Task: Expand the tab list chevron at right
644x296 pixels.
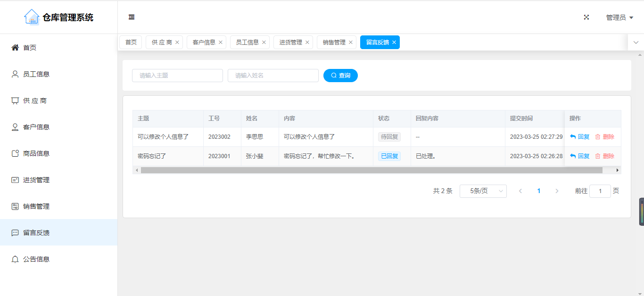Action: pos(636,42)
